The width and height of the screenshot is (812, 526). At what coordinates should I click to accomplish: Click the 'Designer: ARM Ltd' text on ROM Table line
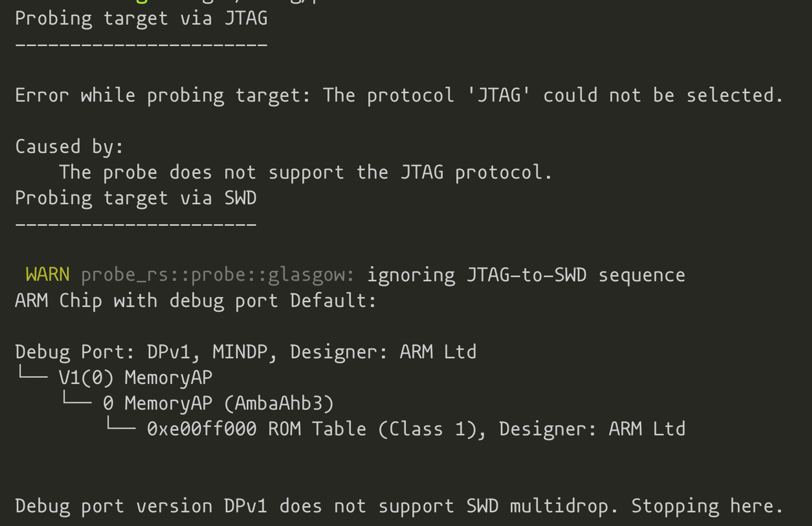(x=592, y=429)
